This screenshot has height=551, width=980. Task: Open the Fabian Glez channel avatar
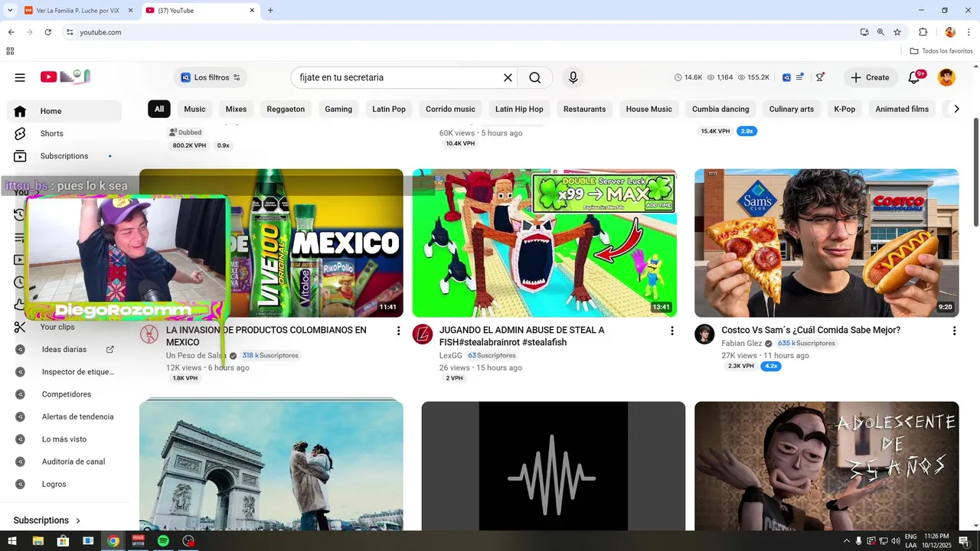click(x=704, y=334)
